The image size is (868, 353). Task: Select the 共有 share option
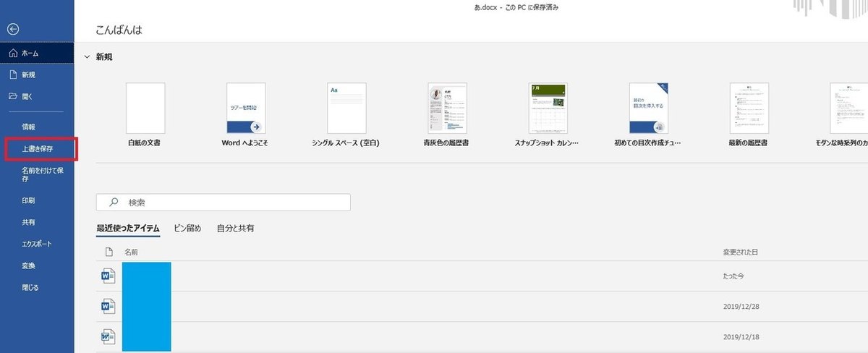point(37,222)
